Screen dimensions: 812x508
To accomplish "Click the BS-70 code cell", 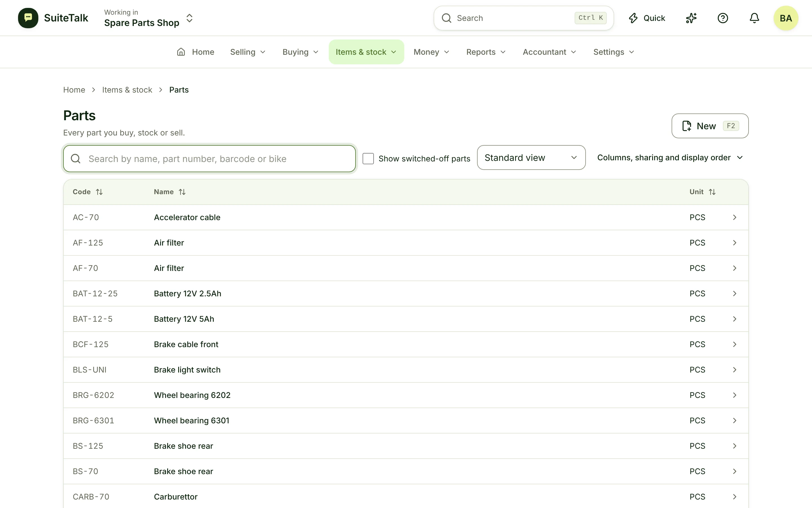I will (x=85, y=471).
